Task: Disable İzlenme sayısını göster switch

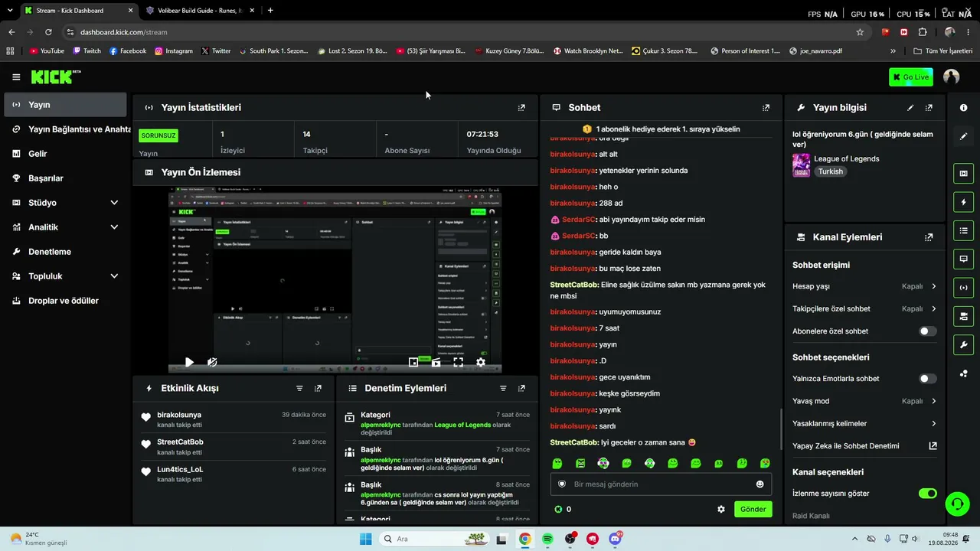Action: point(927,494)
